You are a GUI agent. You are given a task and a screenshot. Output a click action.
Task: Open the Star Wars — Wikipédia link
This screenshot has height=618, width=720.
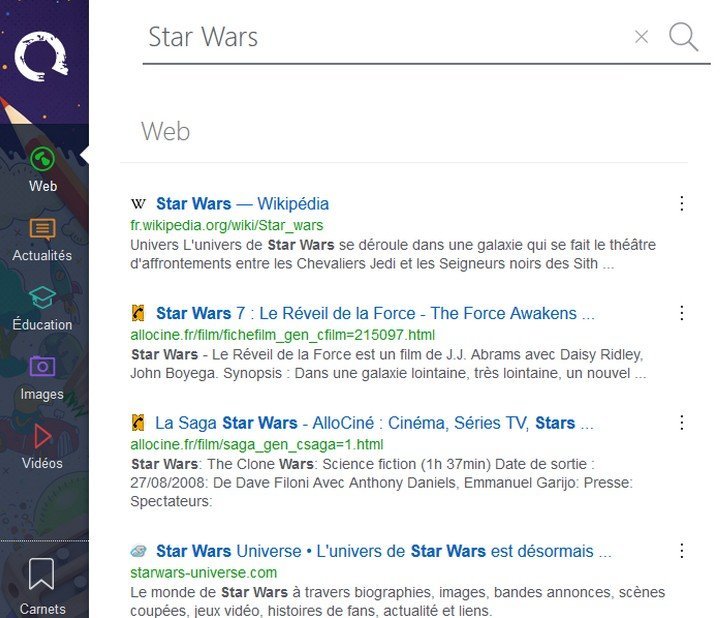(242, 203)
